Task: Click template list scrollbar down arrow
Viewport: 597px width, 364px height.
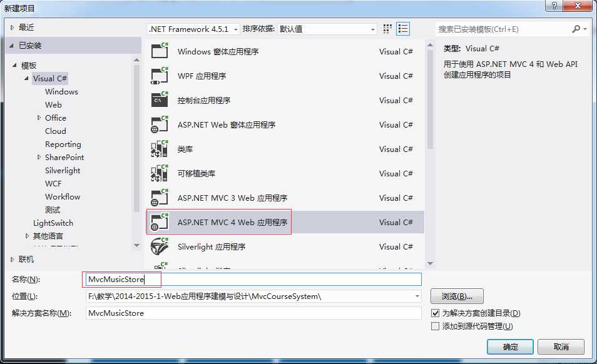Action: click(x=431, y=263)
